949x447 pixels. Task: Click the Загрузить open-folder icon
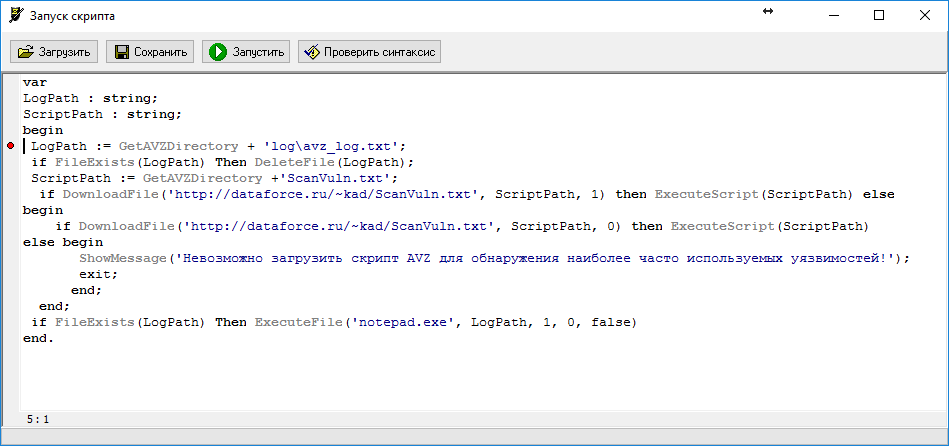coord(26,52)
